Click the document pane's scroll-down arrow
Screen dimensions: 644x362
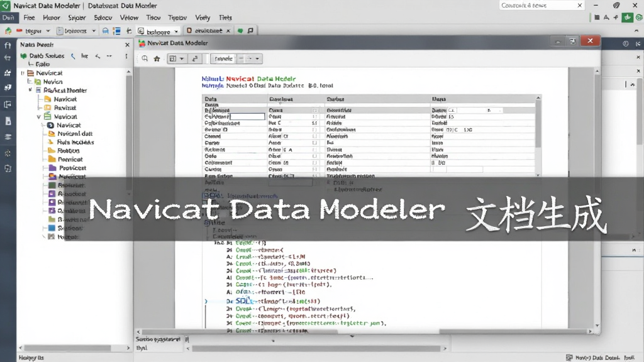(x=597, y=325)
